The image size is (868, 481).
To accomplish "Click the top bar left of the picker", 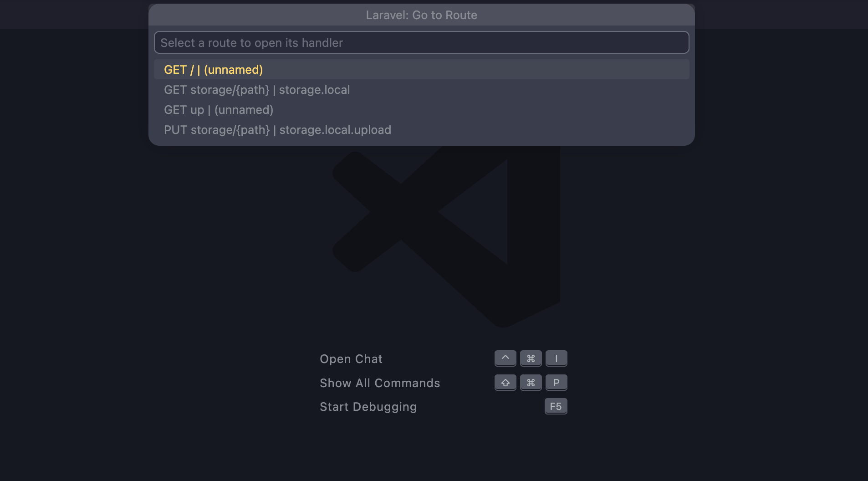I will (73, 15).
